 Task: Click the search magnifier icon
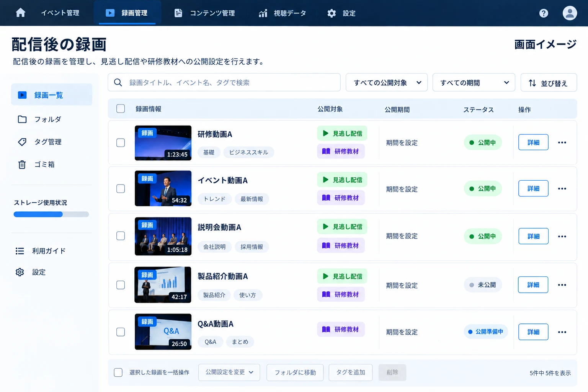[x=118, y=82]
